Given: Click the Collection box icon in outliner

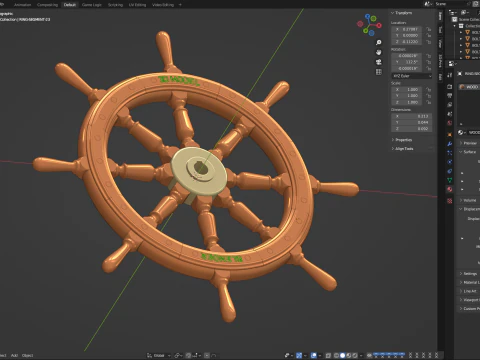Looking at the screenshot, I should pyautogui.click(x=461, y=26).
